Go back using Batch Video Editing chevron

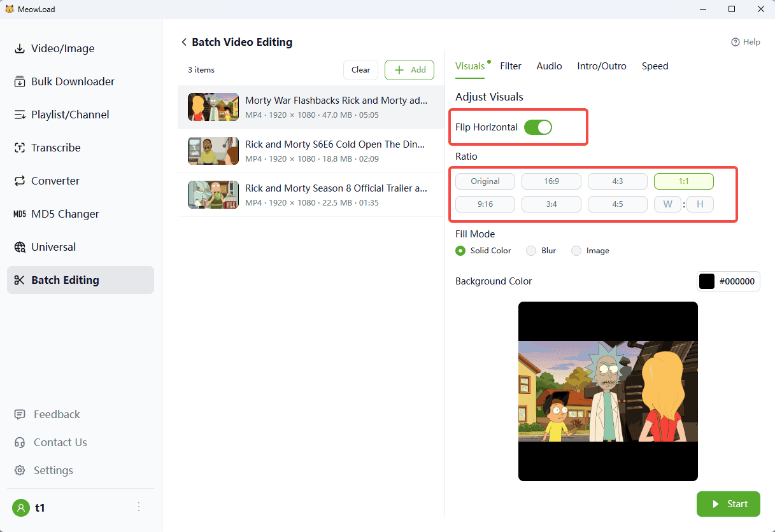(x=184, y=42)
